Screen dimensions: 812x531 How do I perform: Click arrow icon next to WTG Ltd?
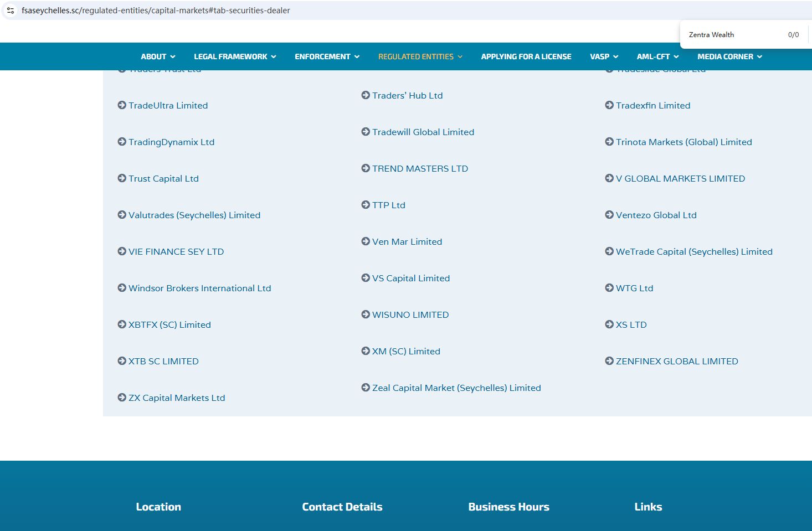[609, 288]
